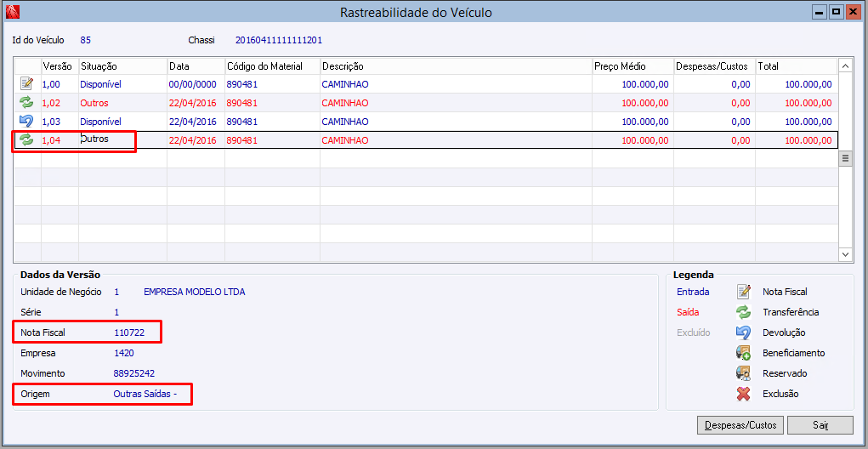Click EMPRESA MODELO LTDA text
The image size is (868, 449).
pyautogui.click(x=195, y=292)
